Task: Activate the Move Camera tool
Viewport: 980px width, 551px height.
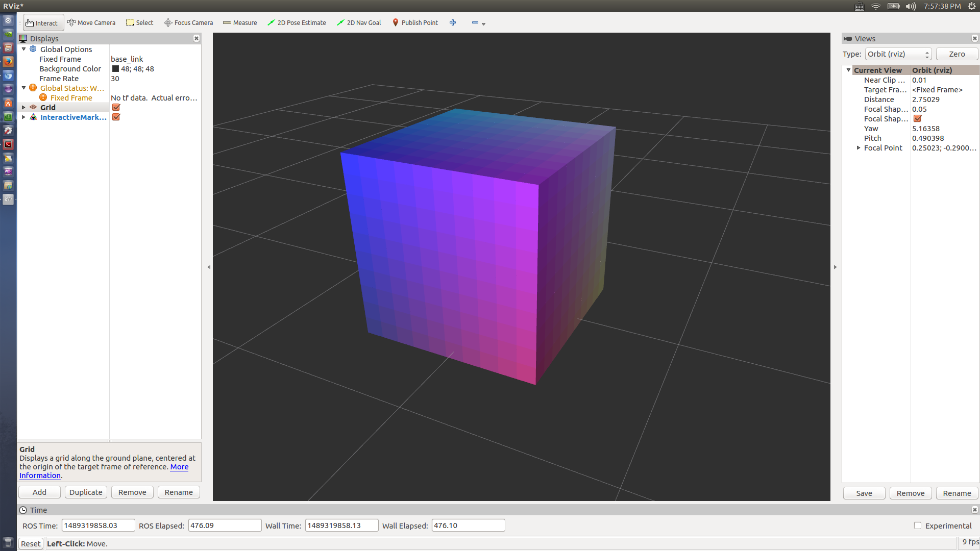Action: [x=91, y=23]
